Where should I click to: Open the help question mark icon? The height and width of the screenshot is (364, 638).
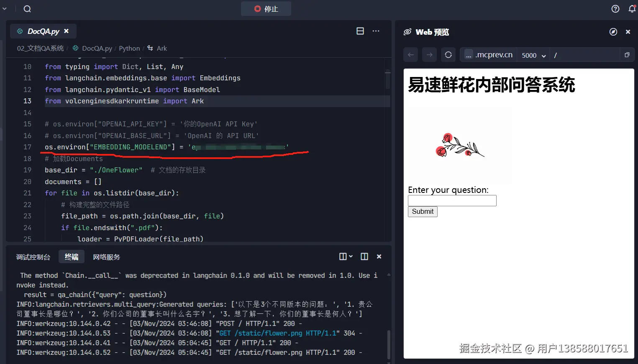click(615, 9)
